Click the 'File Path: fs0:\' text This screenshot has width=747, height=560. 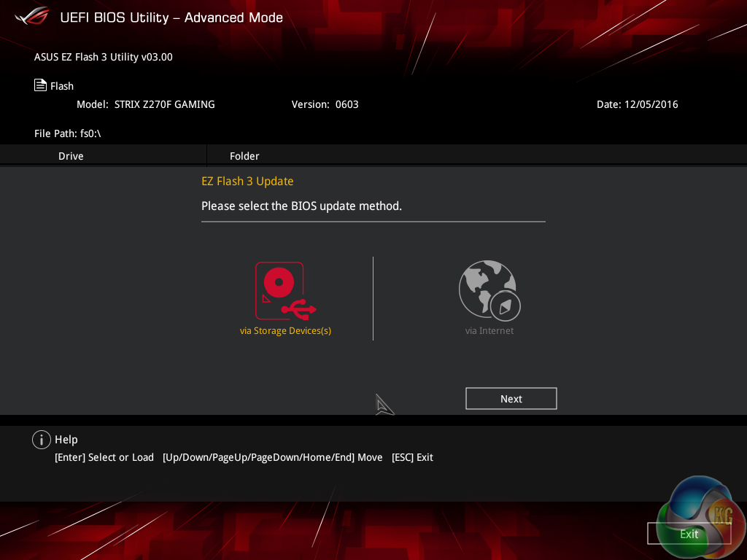[68, 133]
